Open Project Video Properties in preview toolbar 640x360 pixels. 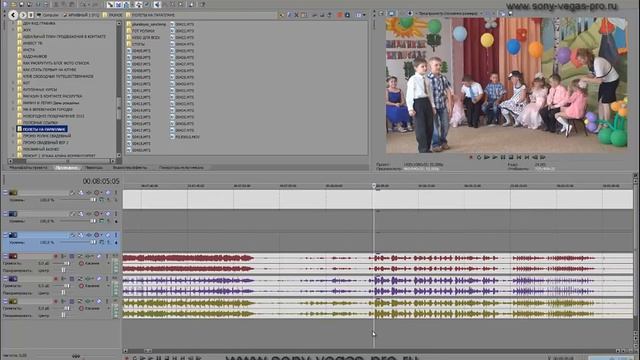click(x=381, y=13)
